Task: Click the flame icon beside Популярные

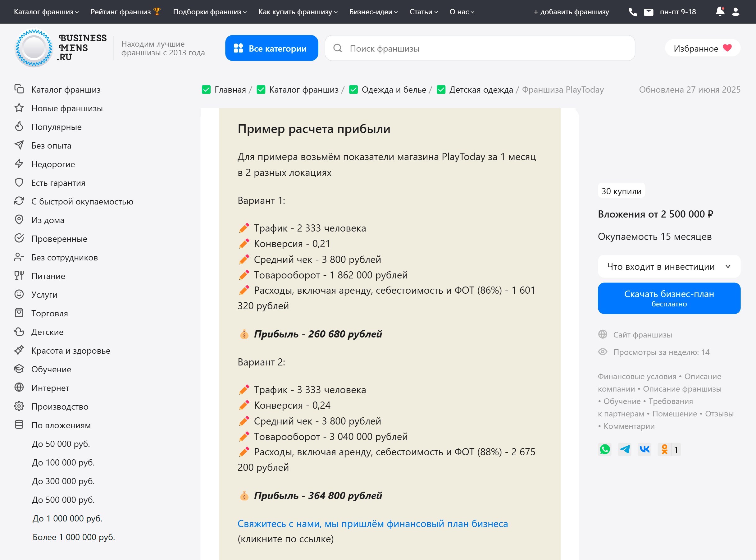Action: (19, 126)
